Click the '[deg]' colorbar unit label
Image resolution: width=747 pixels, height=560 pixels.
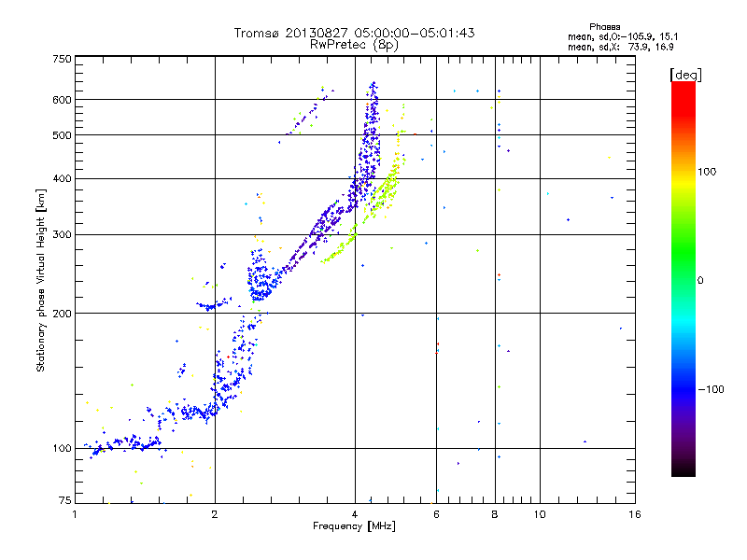click(685, 75)
